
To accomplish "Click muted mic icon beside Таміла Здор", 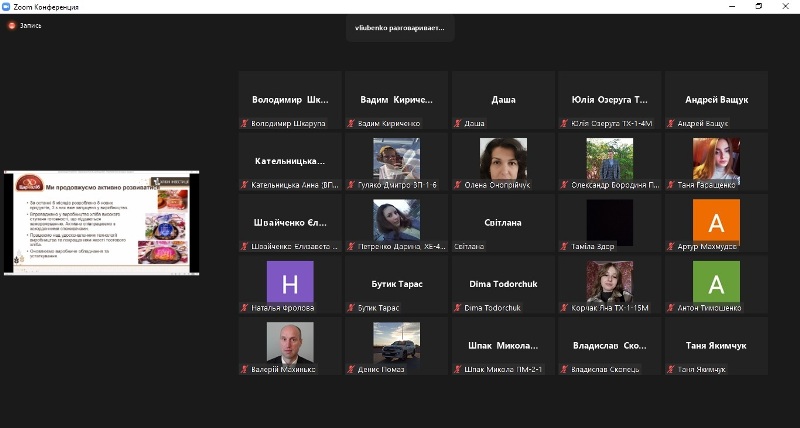I will pyautogui.click(x=564, y=246).
